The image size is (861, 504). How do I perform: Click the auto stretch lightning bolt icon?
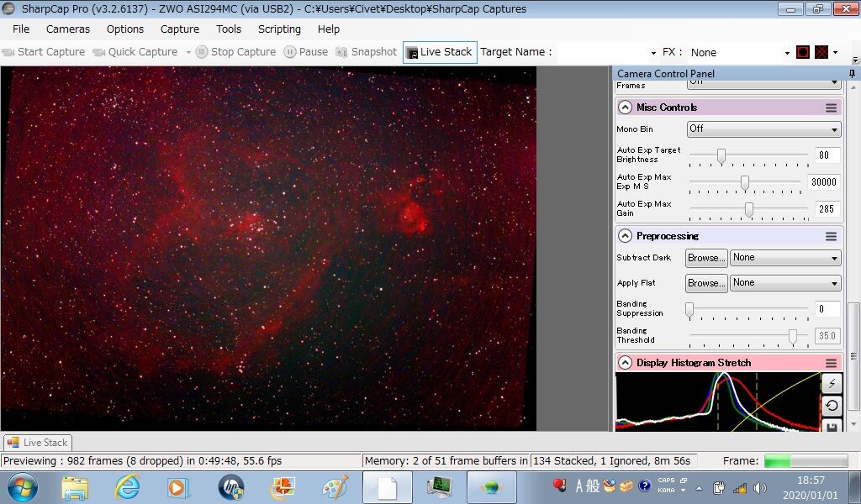pyautogui.click(x=832, y=383)
